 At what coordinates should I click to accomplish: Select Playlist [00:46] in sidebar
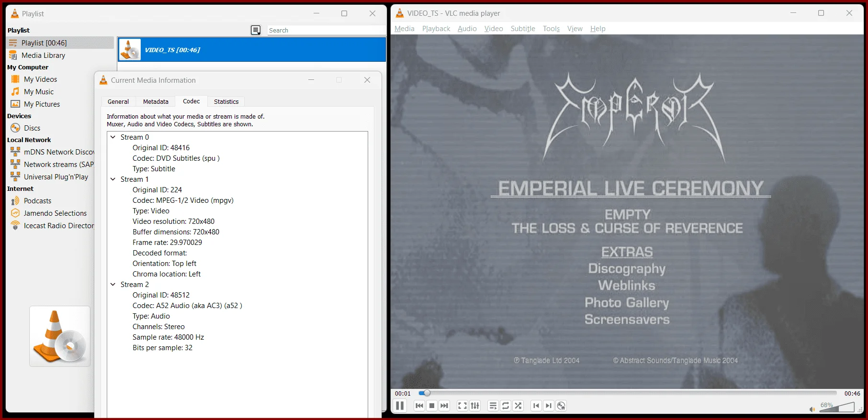click(x=60, y=43)
